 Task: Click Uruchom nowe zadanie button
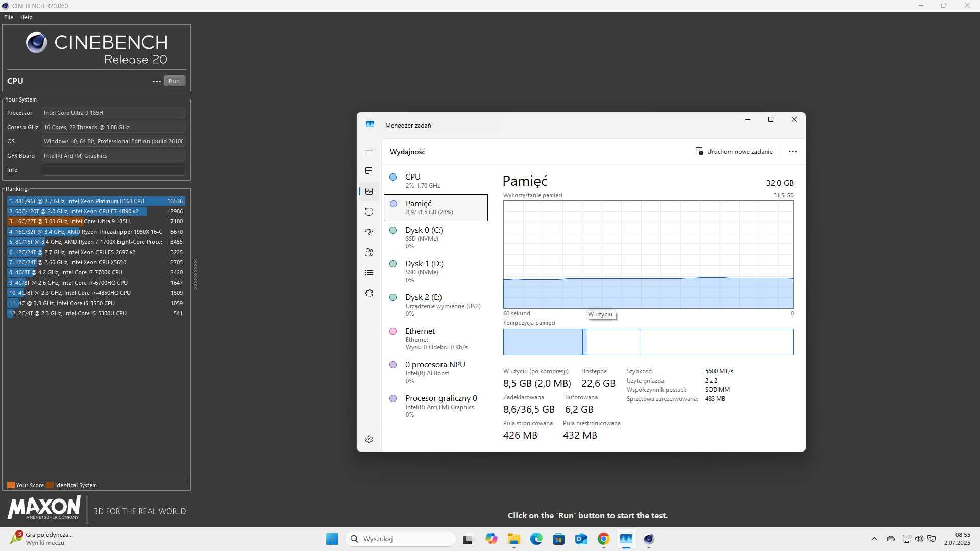734,152
